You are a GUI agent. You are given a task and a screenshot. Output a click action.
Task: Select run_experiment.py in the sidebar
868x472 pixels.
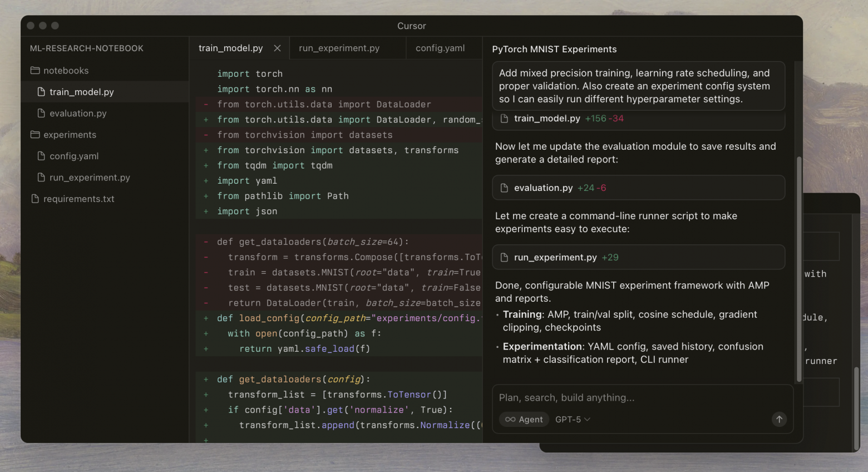90,178
